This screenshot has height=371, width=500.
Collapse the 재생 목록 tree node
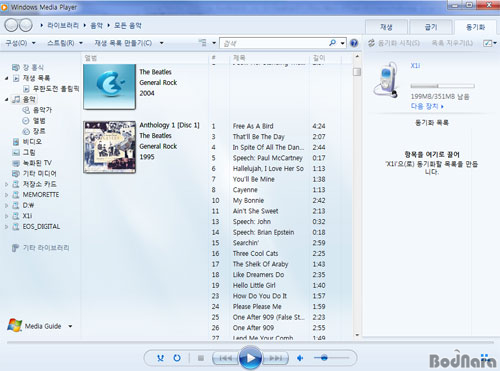point(7,78)
